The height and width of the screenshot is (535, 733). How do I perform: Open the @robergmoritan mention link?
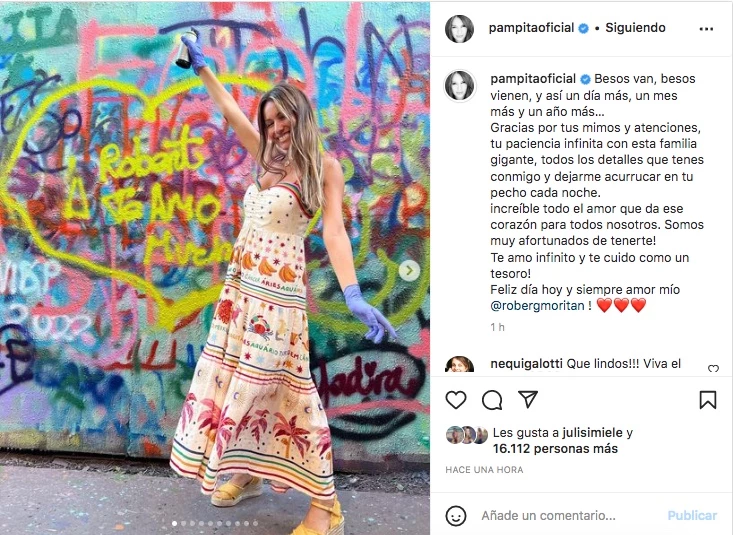537,306
